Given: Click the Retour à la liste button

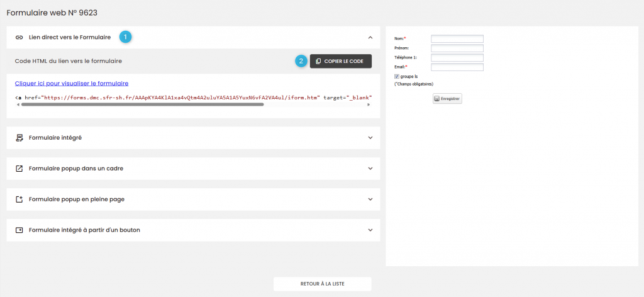Looking at the screenshot, I should pos(323,284).
